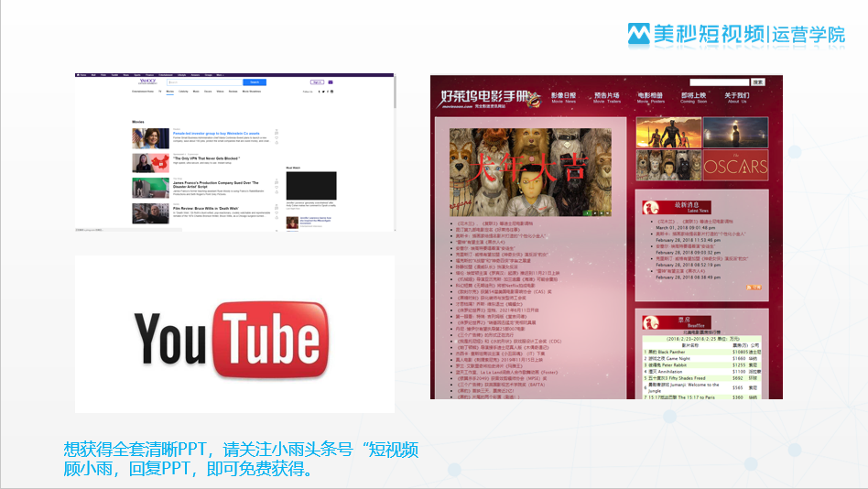Click the dark night-scene movie thumbnail
The width and height of the screenshot is (868, 489).
coord(736,133)
